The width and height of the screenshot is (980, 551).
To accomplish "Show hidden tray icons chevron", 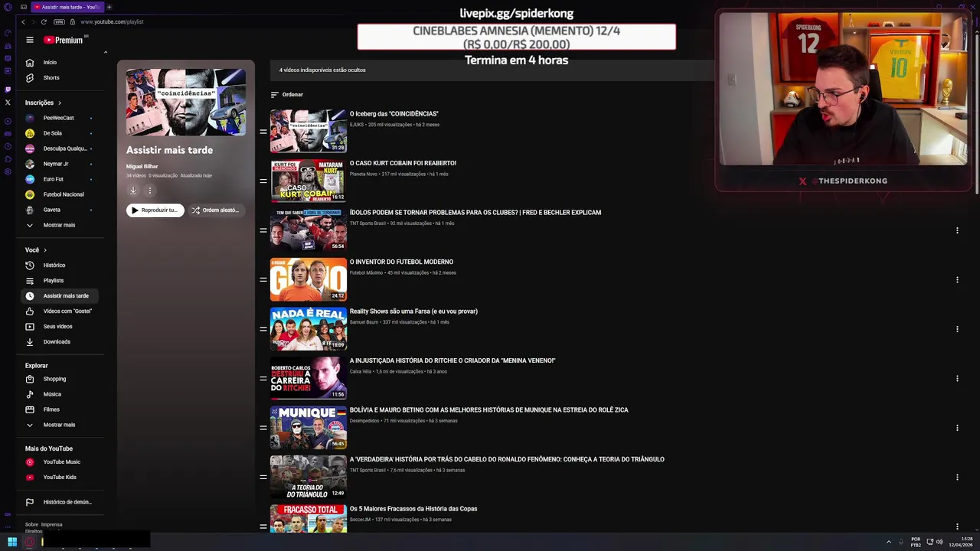I will pyautogui.click(x=889, y=542).
